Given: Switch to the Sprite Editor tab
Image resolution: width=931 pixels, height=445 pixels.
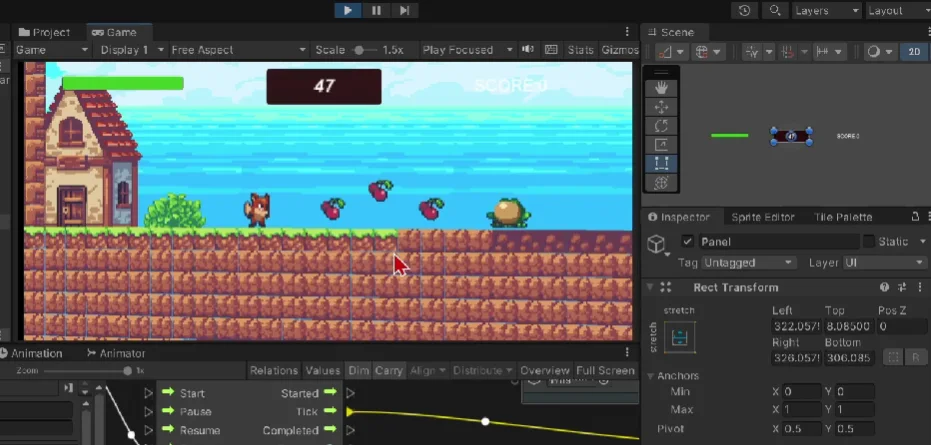Looking at the screenshot, I should pyautogui.click(x=763, y=217).
